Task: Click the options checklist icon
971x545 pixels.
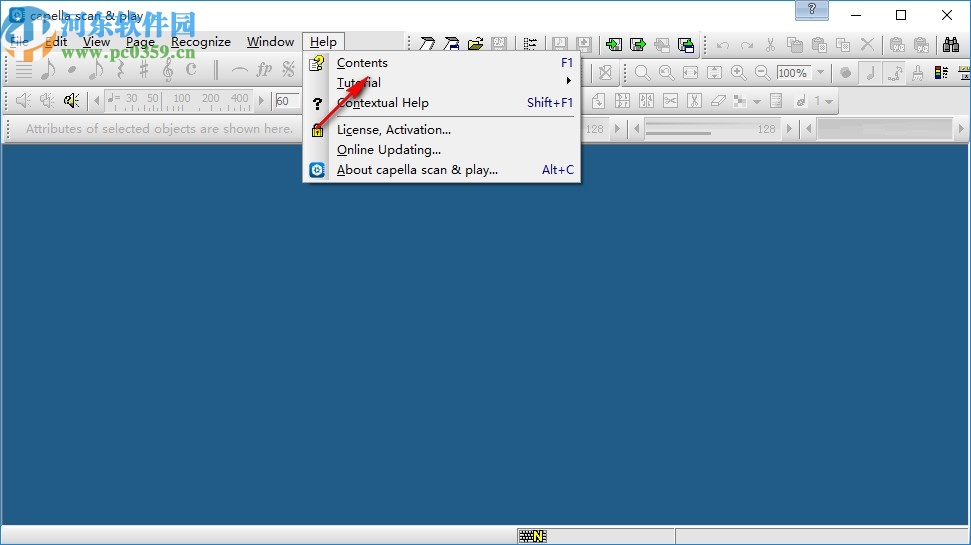Action: pyautogui.click(x=530, y=44)
